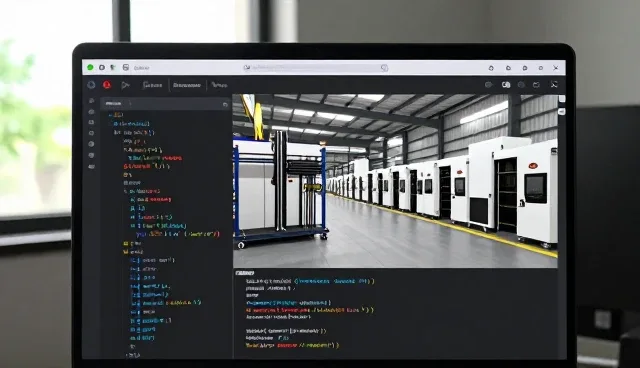
Task: Click the small icon at the code panel header's right
Action: pos(225,104)
